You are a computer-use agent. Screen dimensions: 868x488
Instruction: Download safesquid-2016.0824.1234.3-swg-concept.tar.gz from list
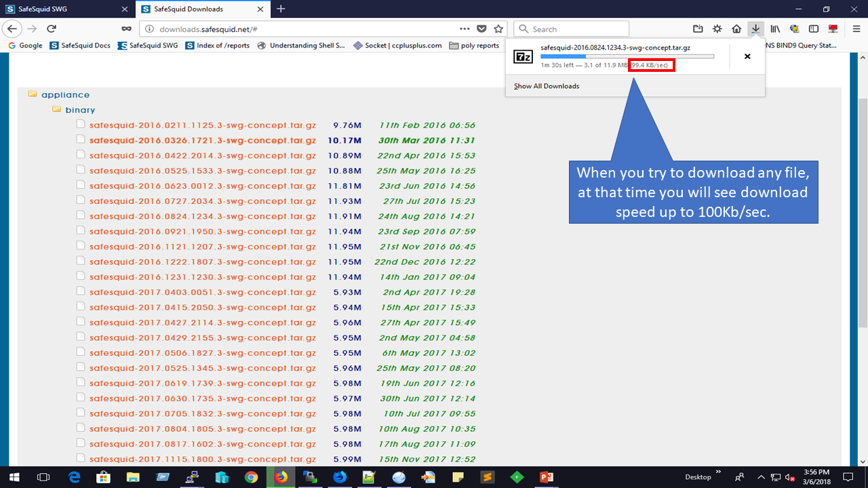tap(202, 216)
